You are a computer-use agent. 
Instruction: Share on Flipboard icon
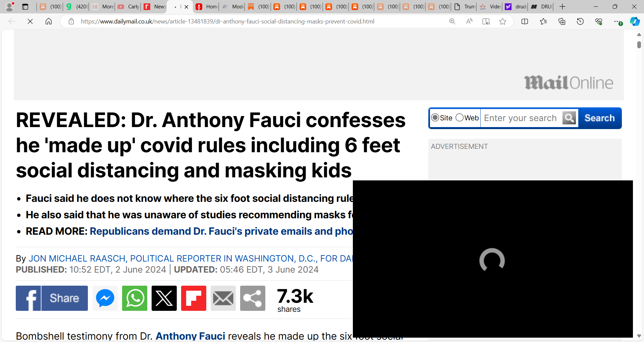point(194,298)
